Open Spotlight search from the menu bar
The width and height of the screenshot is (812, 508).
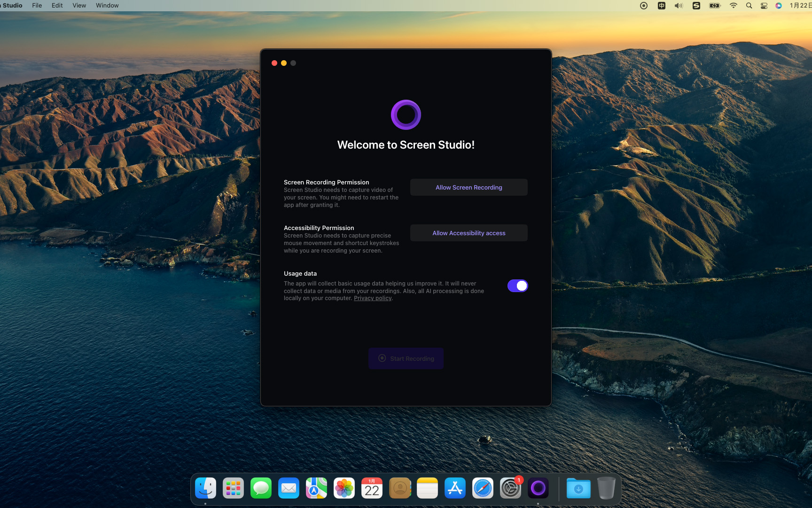point(749,5)
